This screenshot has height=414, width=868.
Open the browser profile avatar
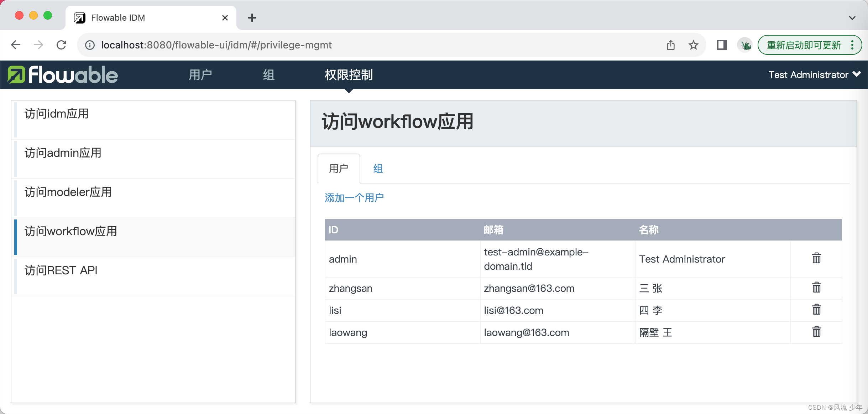pyautogui.click(x=745, y=45)
